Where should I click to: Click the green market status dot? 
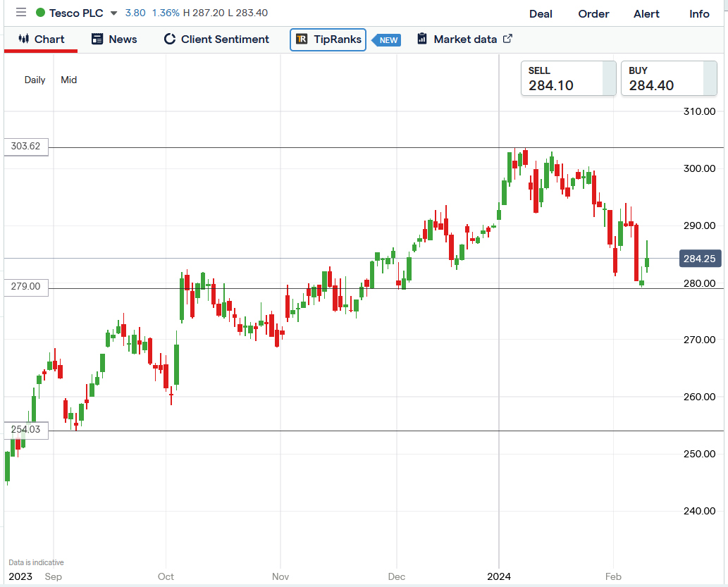40,13
